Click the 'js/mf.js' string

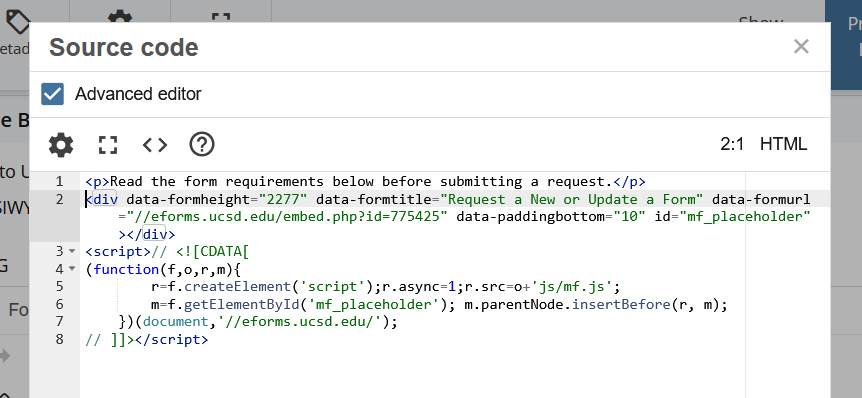tap(571, 286)
